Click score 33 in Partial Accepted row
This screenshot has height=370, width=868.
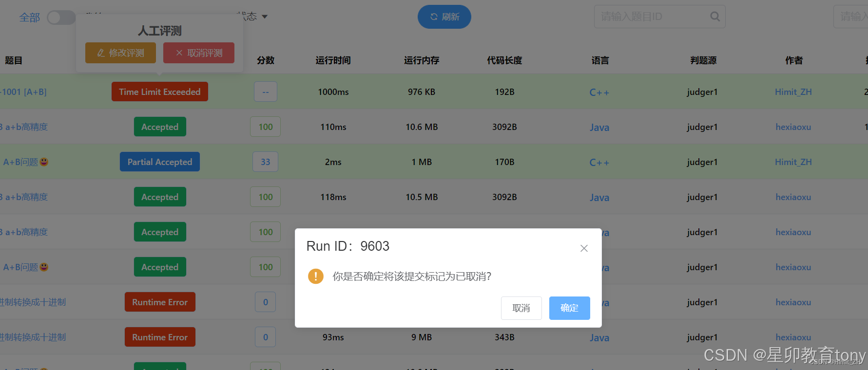(265, 162)
